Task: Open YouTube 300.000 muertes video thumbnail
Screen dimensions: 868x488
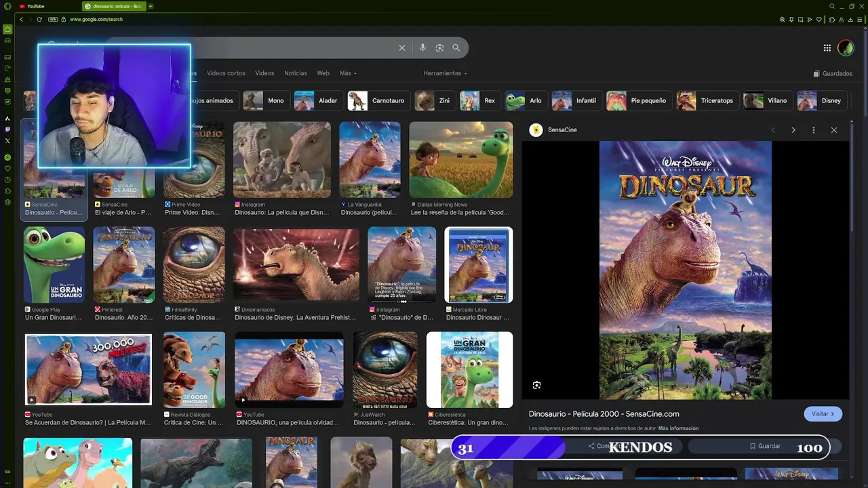Action: 88,370
